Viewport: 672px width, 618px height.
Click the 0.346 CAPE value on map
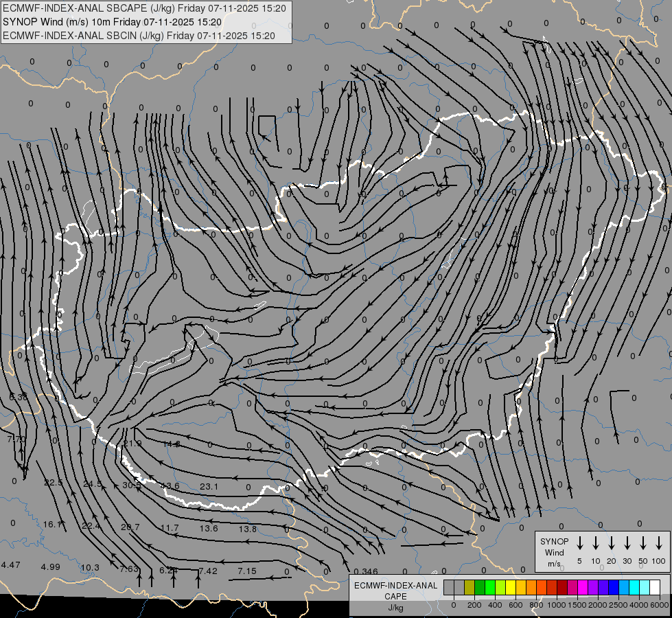[366, 571]
